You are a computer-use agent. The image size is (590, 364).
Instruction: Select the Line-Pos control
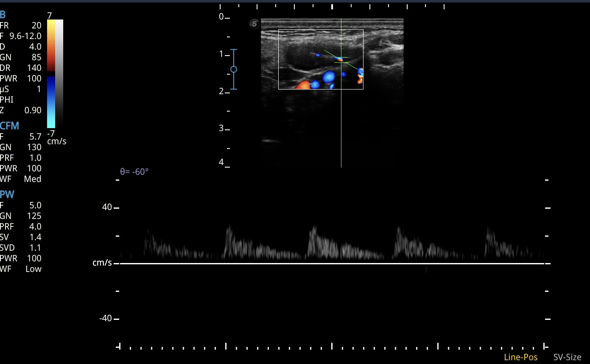(520, 357)
